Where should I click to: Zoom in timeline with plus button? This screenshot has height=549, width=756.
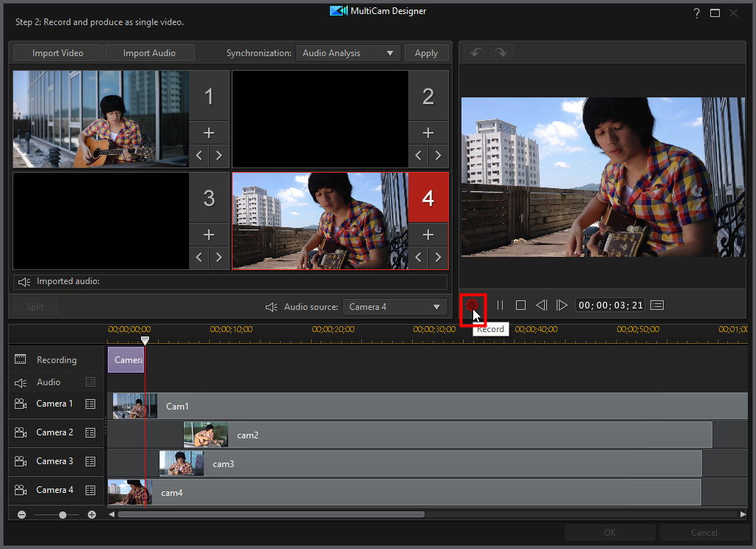(92, 515)
